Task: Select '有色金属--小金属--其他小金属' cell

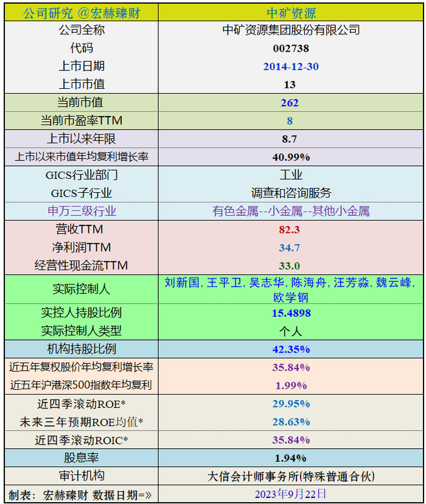Action: pos(291,211)
